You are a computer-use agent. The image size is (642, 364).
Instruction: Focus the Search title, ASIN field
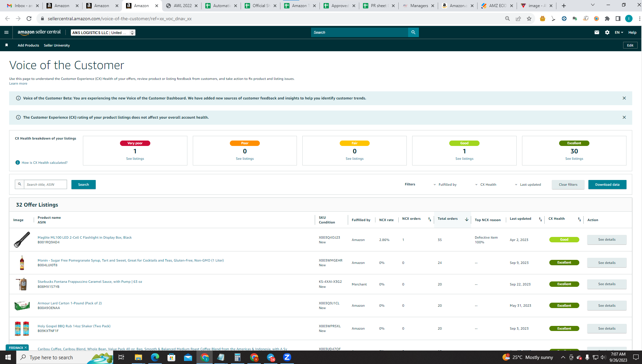(x=45, y=185)
